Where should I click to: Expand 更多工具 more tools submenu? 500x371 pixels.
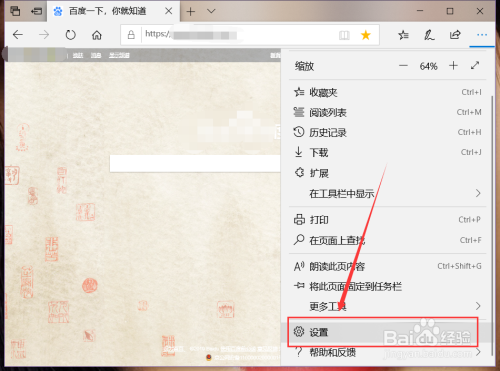(388, 306)
